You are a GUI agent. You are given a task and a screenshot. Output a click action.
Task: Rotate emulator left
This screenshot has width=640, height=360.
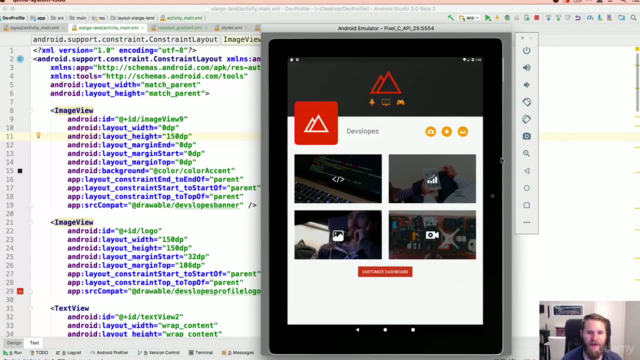pos(527,102)
